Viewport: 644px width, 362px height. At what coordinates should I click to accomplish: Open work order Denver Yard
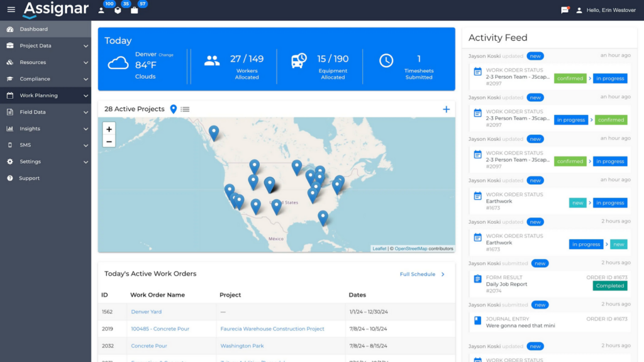point(147,311)
